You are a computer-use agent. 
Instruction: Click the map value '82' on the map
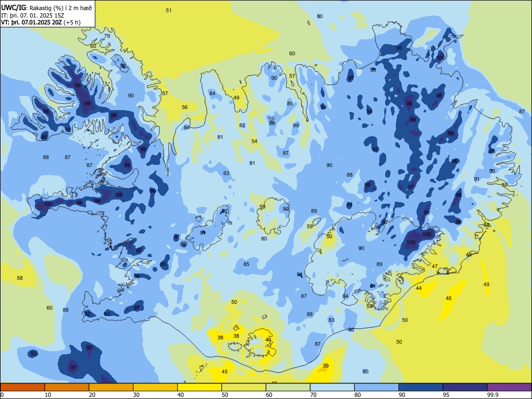click(242, 125)
